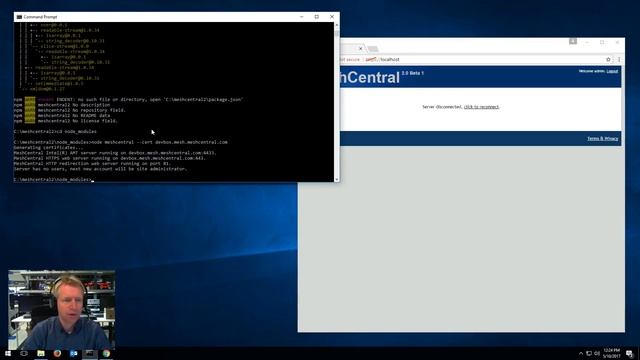Switch to Command Prompt taskbar button
Image resolution: width=640 pixels, height=360 pixels.
coord(90,353)
